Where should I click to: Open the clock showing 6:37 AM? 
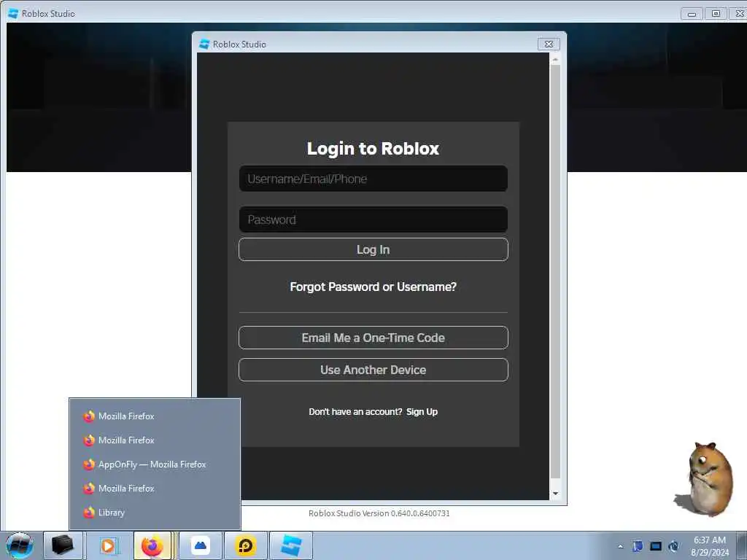pyautogui.click(x=709, y=546)
